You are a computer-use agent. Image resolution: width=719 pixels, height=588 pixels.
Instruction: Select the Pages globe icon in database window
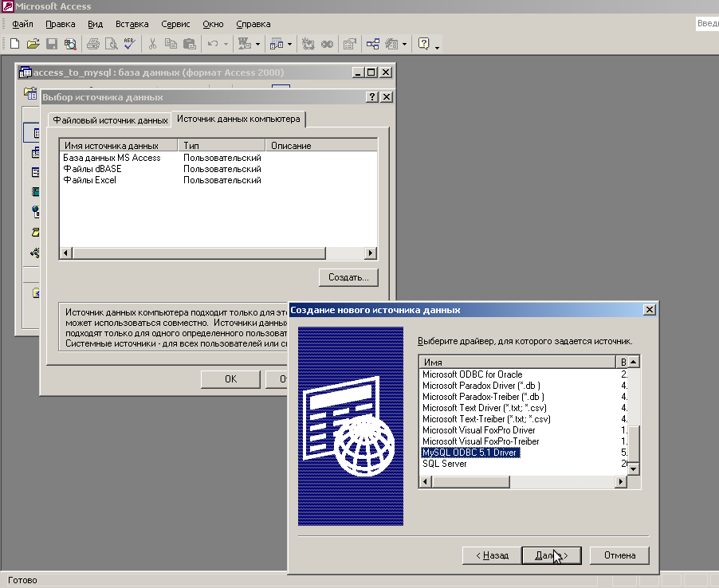35,212
